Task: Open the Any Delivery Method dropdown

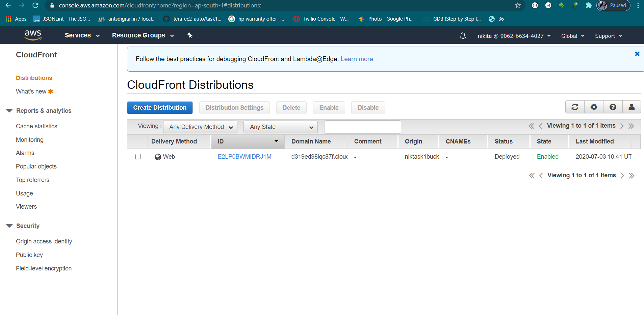Action: click(200, 127)
